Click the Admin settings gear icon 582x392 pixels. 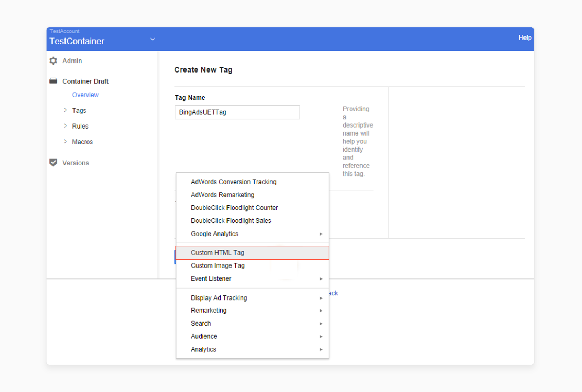(53, 61)
